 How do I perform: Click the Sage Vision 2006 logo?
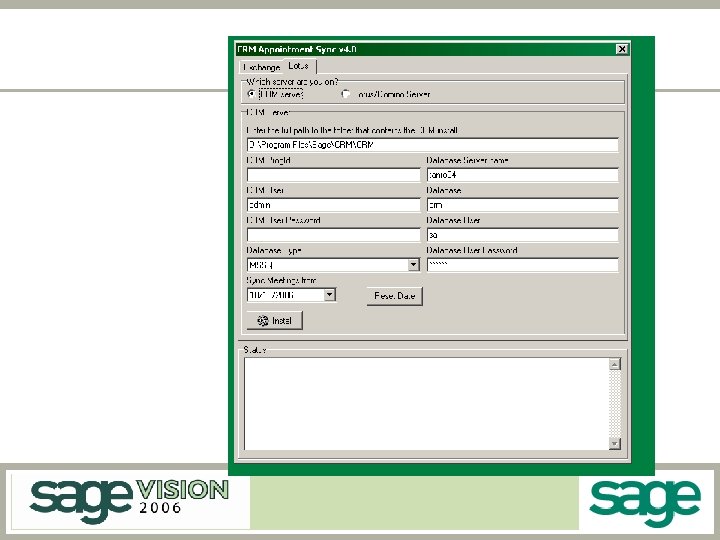(x=129, y=501)
